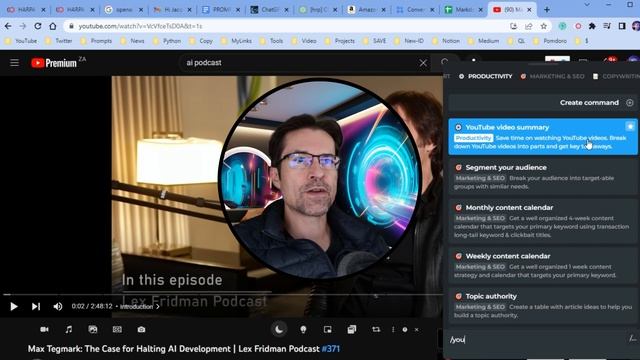This screenshot has width=640, height=360.
Task: Select the YouTube video summary command
Action: pyautogui.click(x=542, y=137)
